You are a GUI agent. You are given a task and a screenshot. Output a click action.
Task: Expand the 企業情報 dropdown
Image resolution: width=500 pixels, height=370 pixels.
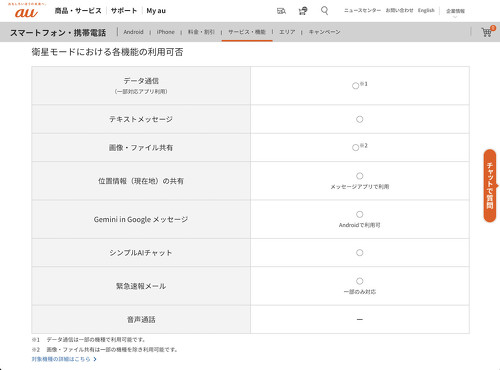(455, 11)
